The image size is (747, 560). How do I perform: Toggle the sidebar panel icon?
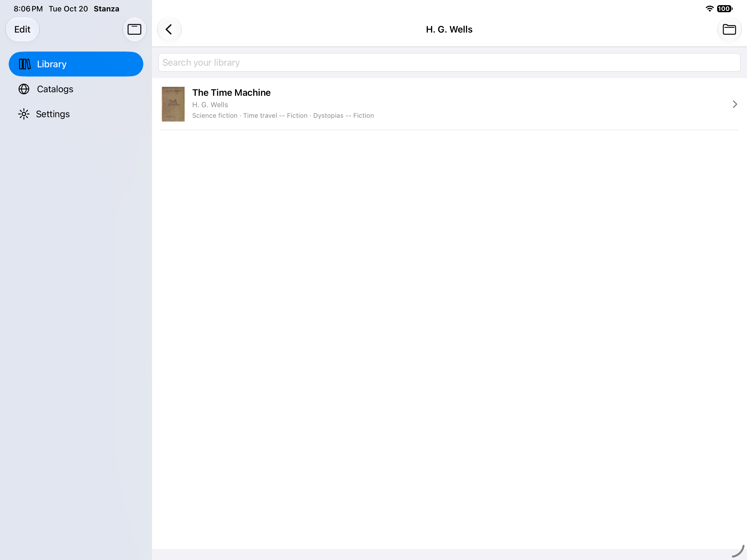(134, 29)
